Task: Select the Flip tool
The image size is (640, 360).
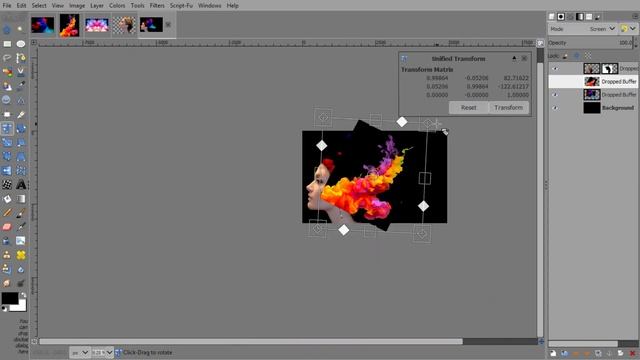Action: (7, 171)
